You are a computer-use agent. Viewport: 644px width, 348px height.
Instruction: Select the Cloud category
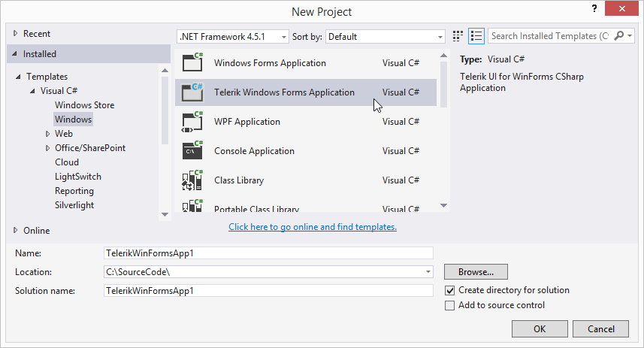pos(67,162)
